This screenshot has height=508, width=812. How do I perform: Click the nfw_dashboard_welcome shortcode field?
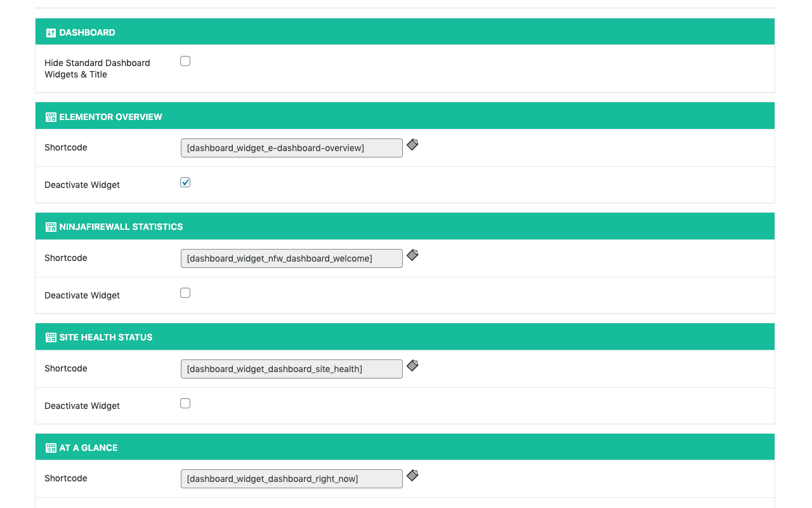[291, 258]
